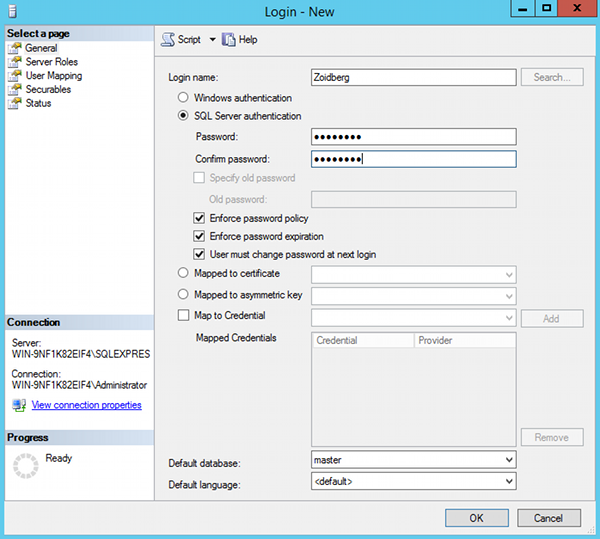Click the Old password field
This screenshot has height=539, width=600.
tap(414, 199)
